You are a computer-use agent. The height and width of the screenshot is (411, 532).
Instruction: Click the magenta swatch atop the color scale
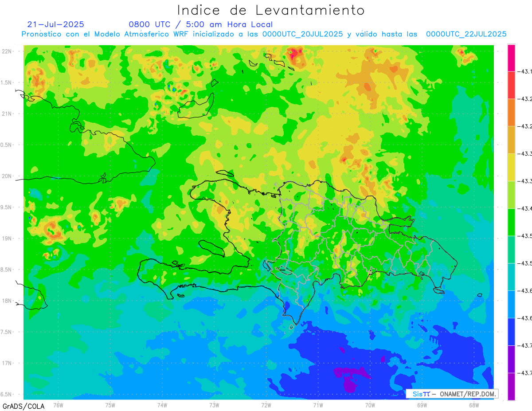(511, 58)
